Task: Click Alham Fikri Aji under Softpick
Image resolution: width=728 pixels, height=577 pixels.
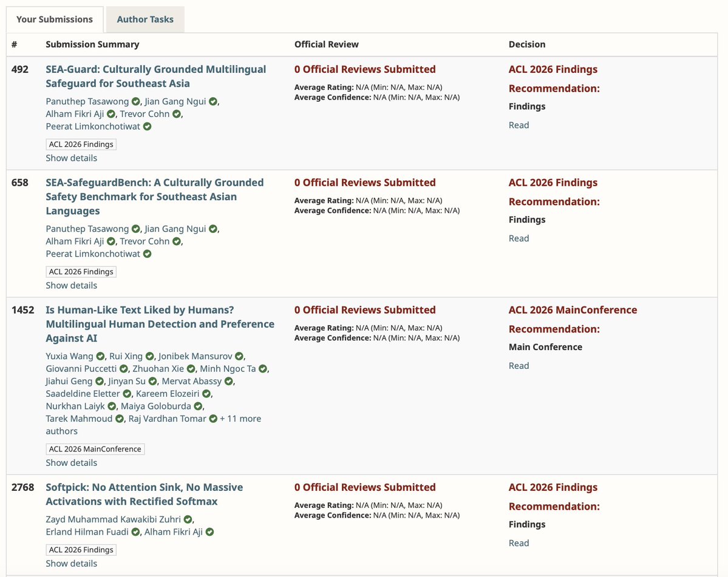Action: 173,531
